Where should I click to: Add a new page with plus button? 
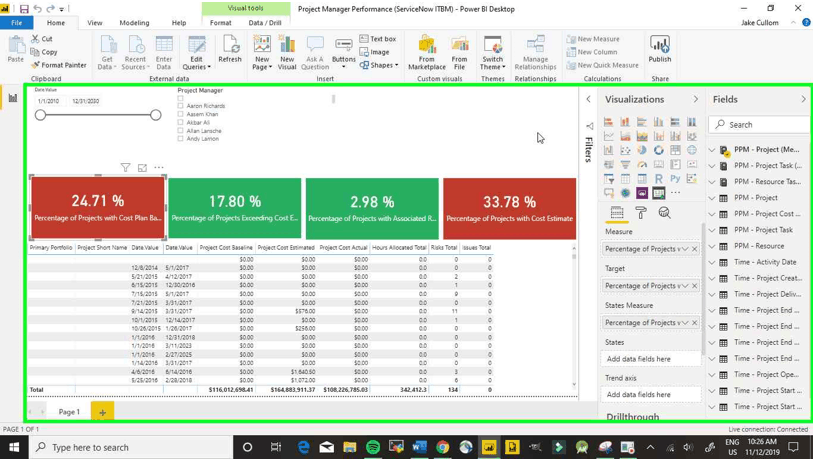[102, 412]
